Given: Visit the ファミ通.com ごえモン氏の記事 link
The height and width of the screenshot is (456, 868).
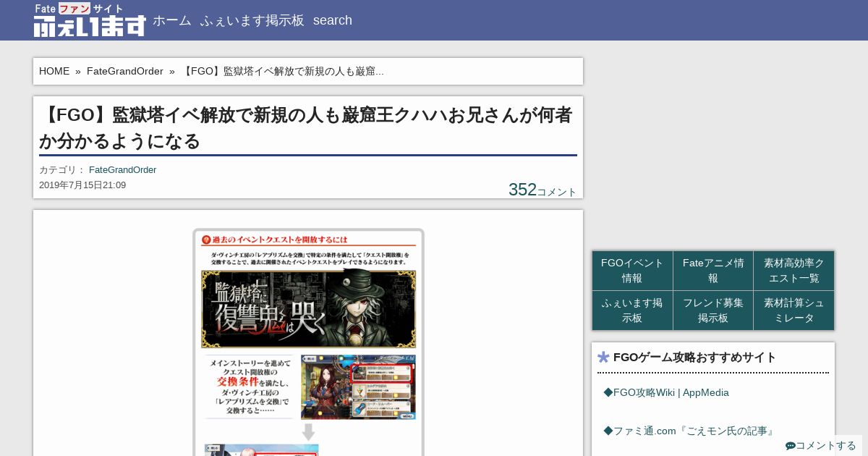Looking at the screenshot, I should [689, 431].
